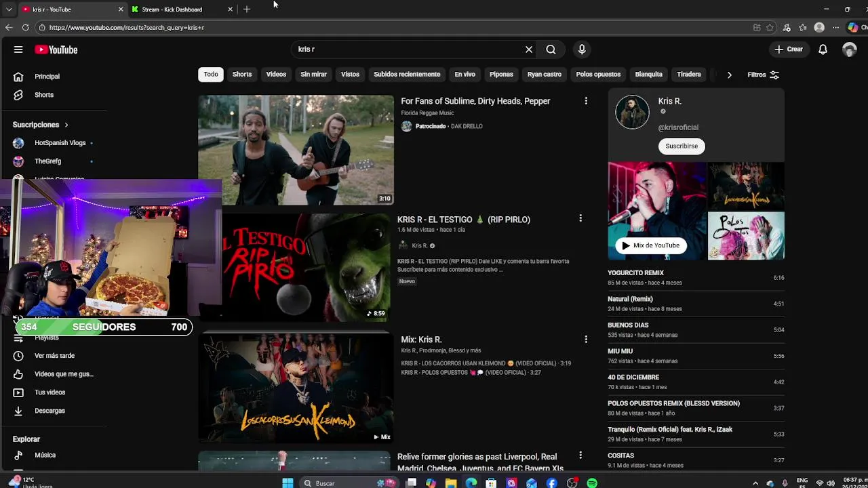The width and height of the screenshot is (868, 488).
Task: Play the EL TESTIGO RIP PIRLO thumbnail
Action: click(x=307, y=267)
